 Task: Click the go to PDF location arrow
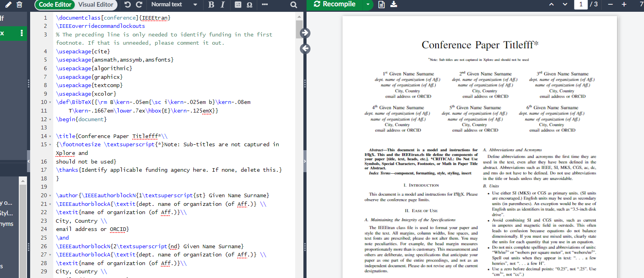[305, 33]
